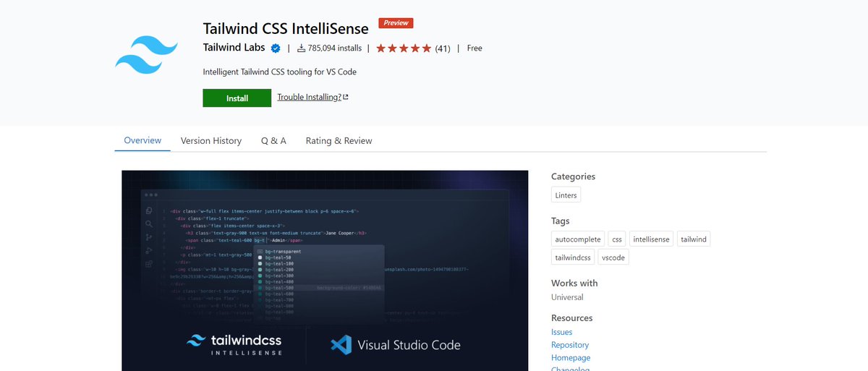Click the extension preview screenshot image
This screenshot has height=371, width=868.
click(x=325, y=270)
